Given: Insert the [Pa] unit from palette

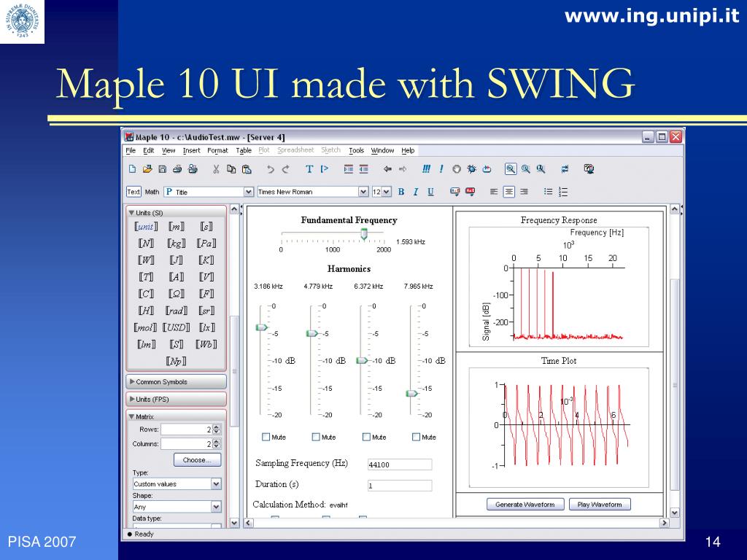Looking at the screenshot, I should 206,244.
